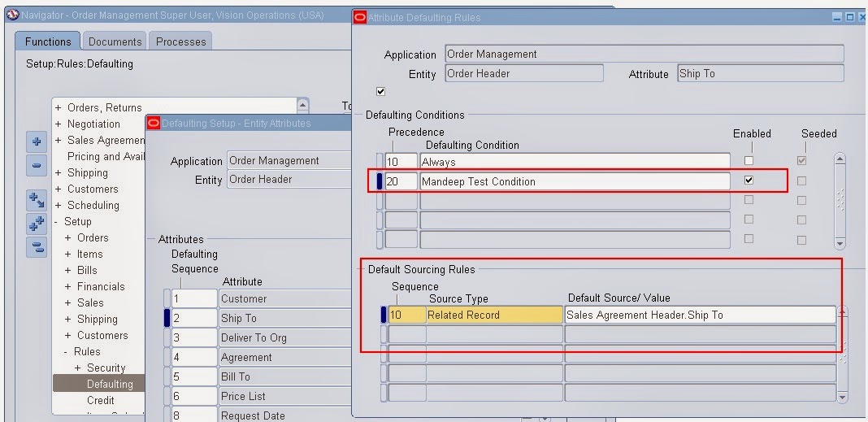This screenshot has height=422, width=868.
Task: Expand the Security node under Rules
Action: point(77,368)
